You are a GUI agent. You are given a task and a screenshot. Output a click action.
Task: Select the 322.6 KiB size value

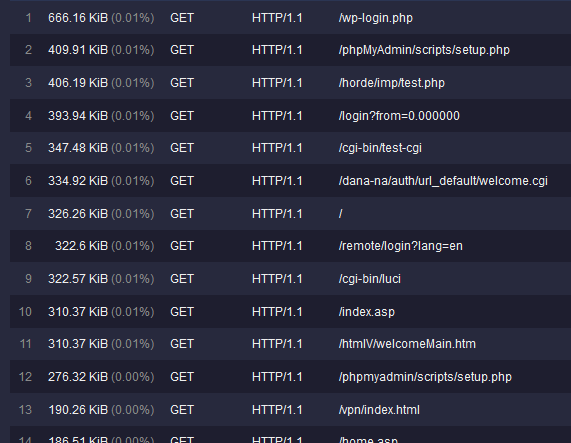click(82, 246)
